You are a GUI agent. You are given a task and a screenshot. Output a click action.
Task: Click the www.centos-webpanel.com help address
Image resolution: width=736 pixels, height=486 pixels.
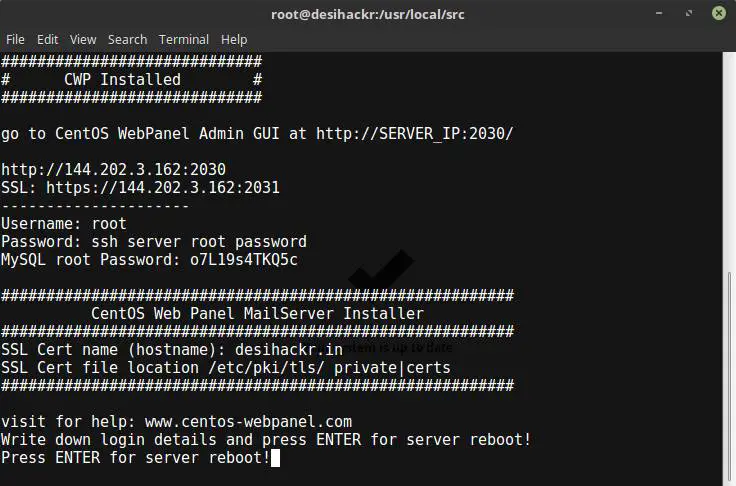(x=248, y=422)
